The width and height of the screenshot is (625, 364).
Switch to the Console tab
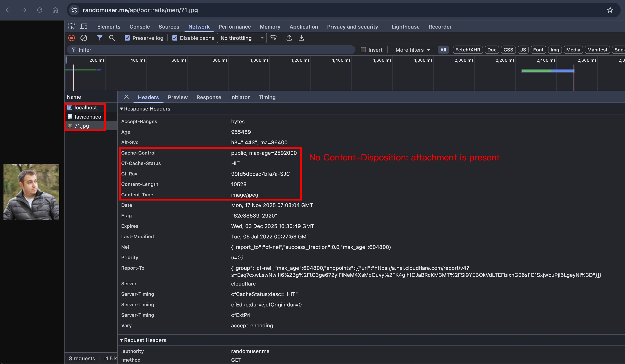pyautogui.click(x=139, y=27)
